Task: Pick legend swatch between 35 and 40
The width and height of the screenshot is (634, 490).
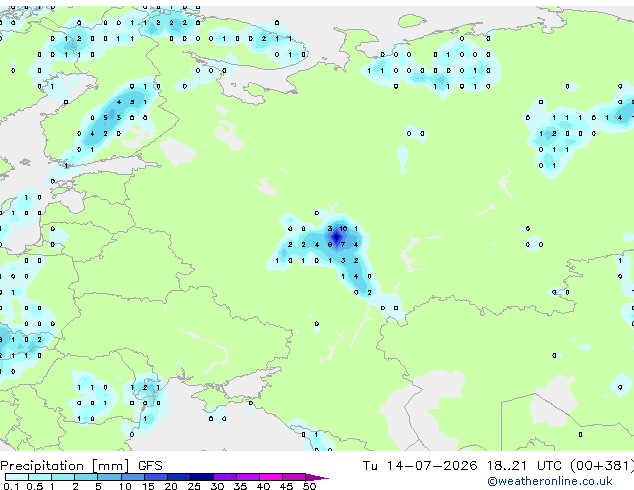Action: pyautogui.click(x=248, y=477)
